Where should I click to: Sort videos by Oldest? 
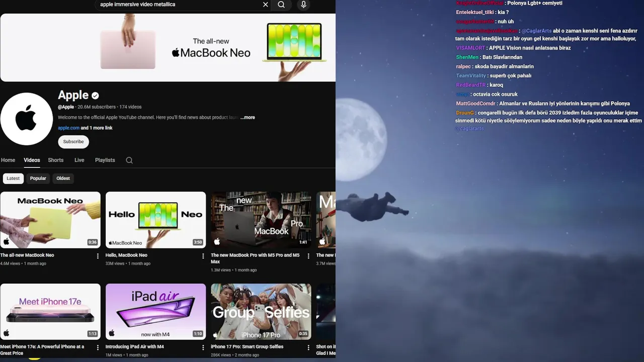coord(63,178)
